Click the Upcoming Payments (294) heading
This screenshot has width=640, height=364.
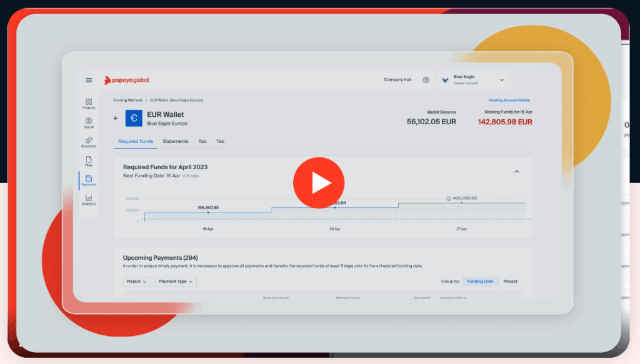coord(160,258)
